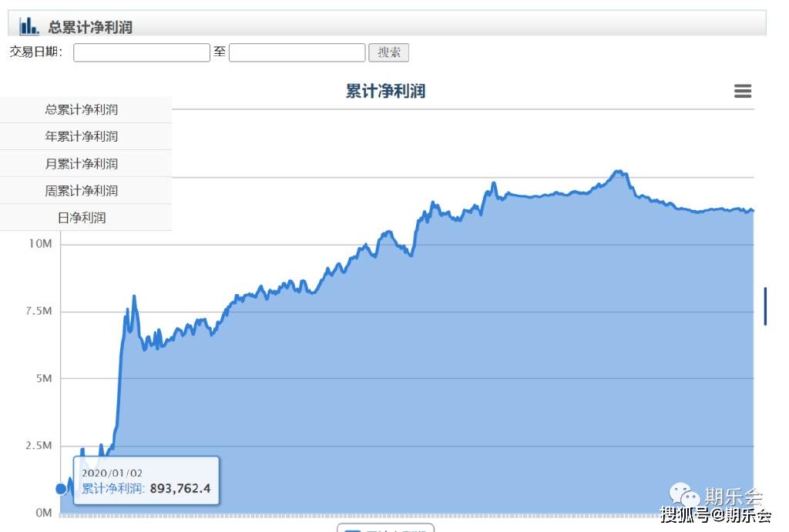Click the peak point of the profit curve
The width and height of the screenshot is (789, 532).
tap(619, 172)
